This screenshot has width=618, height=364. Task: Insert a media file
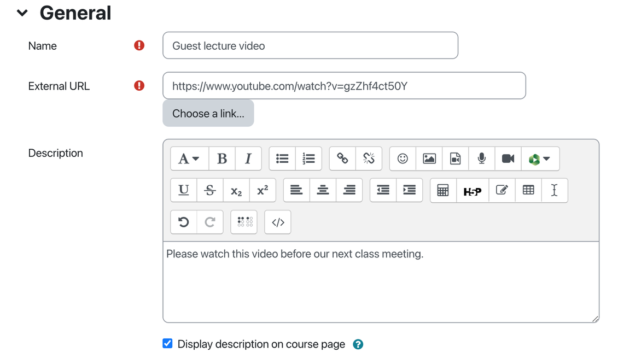(x=455, y=158)
